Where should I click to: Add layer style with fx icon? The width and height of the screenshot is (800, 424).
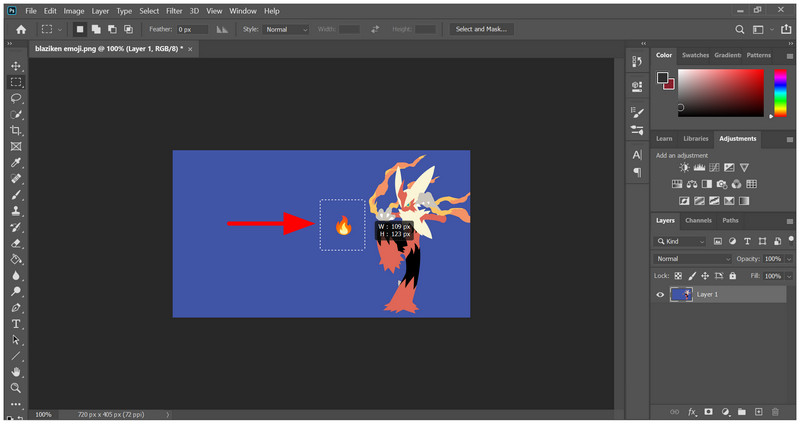[x=692, y=412]
